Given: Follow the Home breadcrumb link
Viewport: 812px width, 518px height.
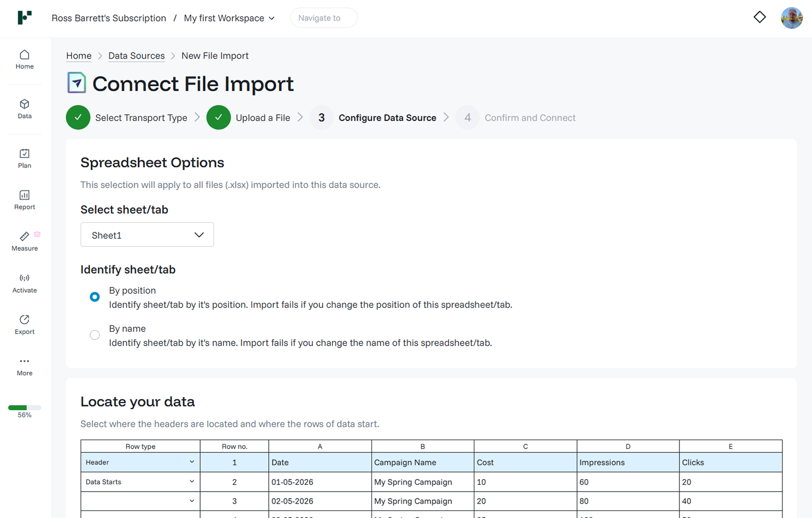Looking at the screenshot, I should point(79,56).
